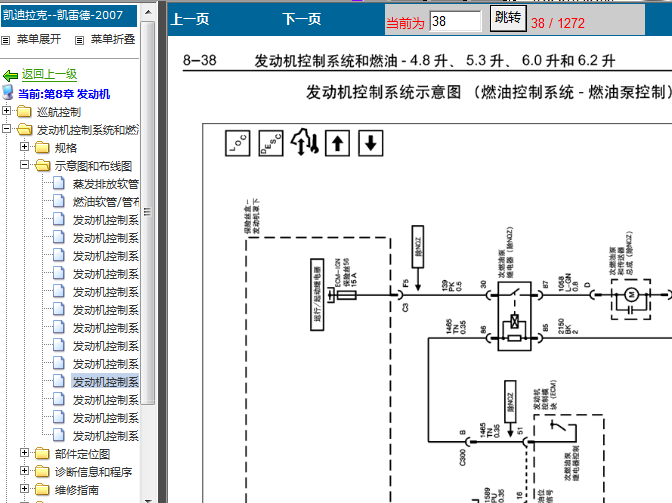Click the engine diagnostic arrows icon

click(x=305, y=142)
